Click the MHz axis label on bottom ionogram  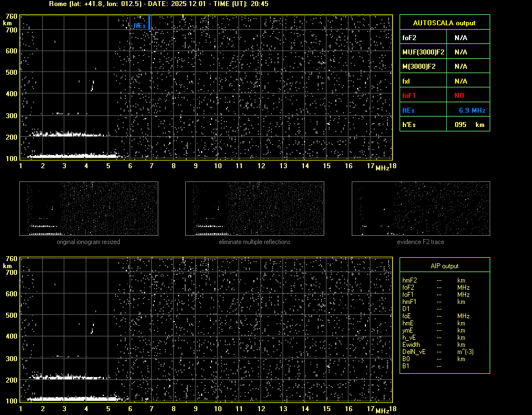coord(382,410)
